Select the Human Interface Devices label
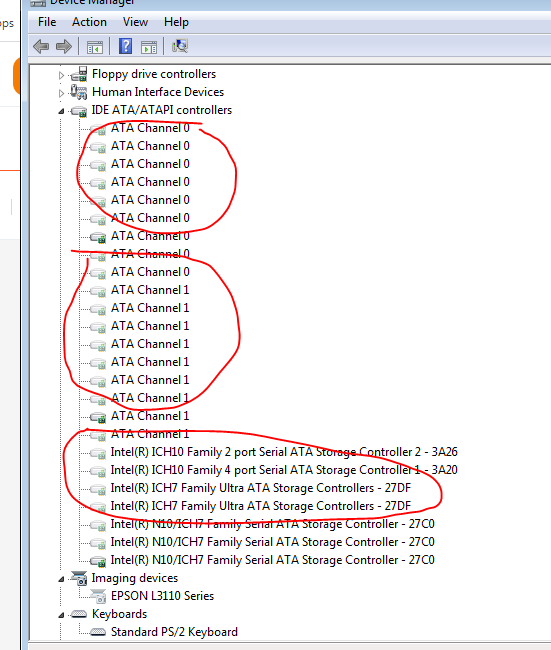The height and width of the screenshot is (650, 551). click(x=158, y=92)
